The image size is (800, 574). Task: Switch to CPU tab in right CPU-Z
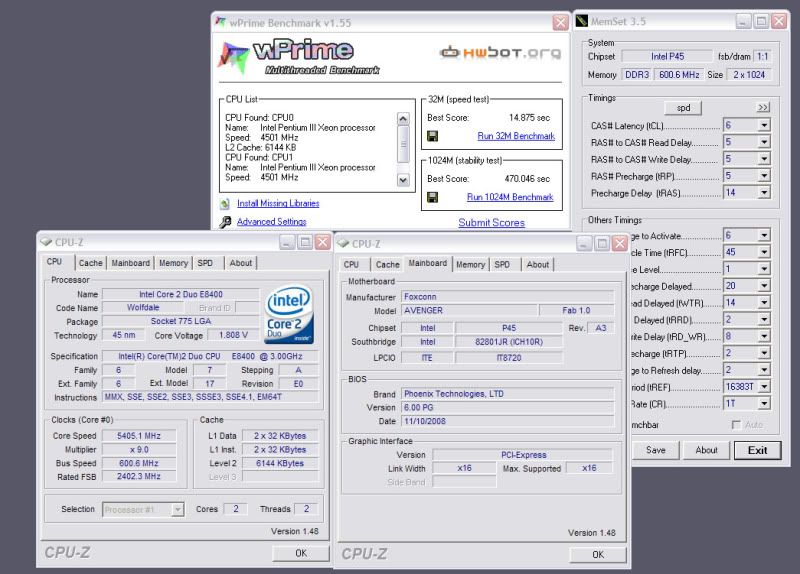[352, 264]
